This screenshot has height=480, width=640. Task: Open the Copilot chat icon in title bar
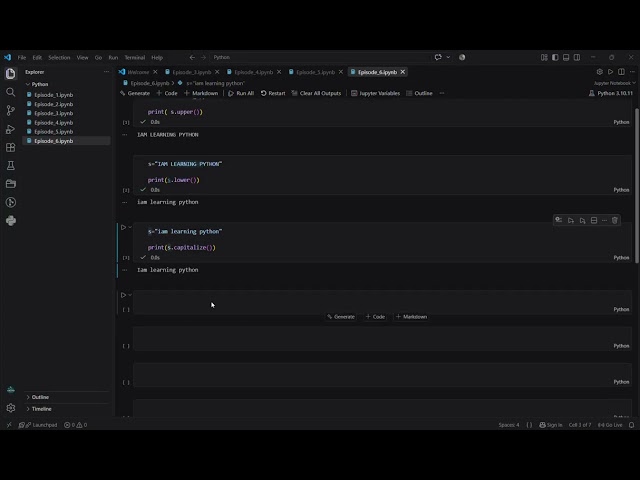click(438, 57)
